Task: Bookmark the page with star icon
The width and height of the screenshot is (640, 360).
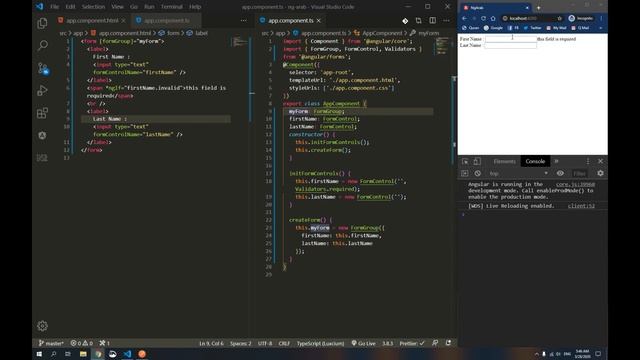Action: [x=560, y=18]
